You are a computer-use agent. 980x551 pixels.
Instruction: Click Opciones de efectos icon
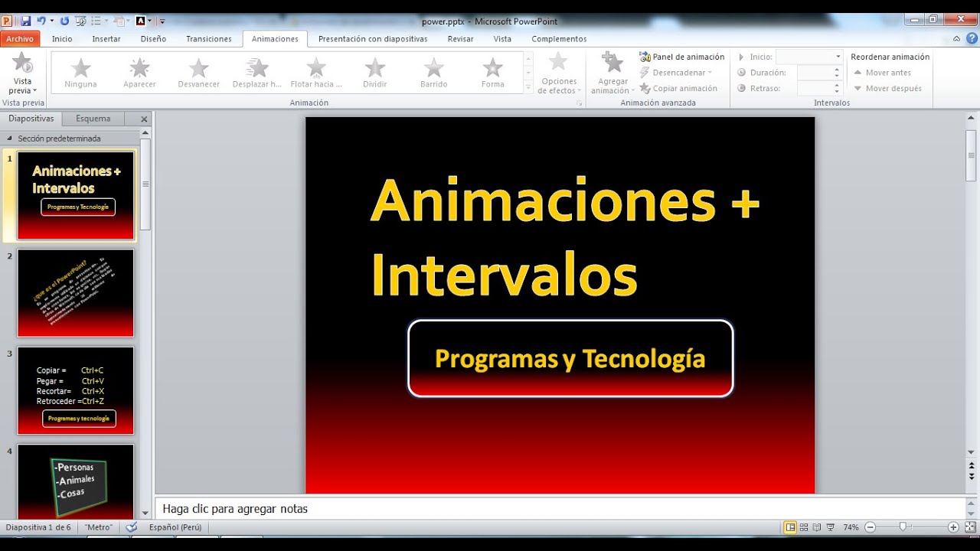tap(559, 63)
